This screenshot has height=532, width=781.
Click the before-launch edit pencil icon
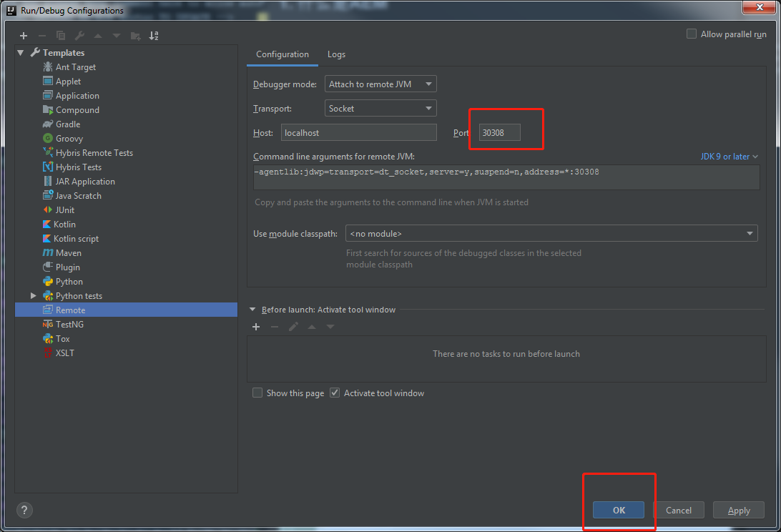pos(293,327)
